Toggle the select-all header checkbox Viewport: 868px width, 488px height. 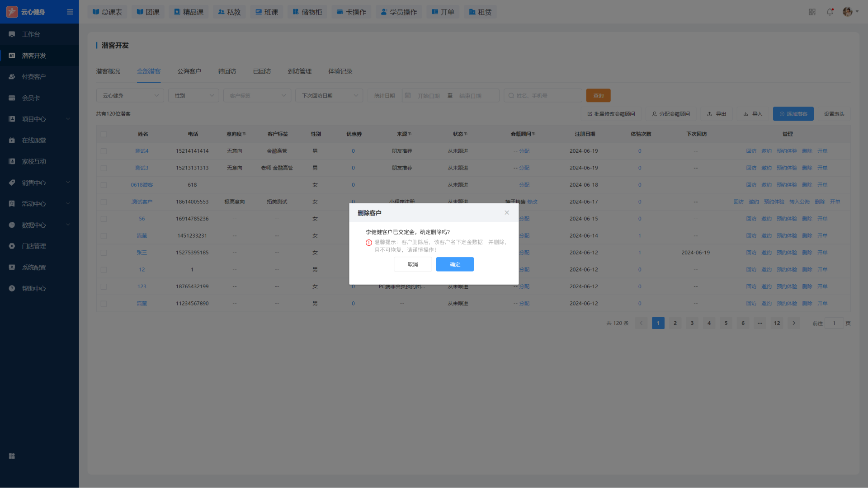pyautogui.click(x=104, y=134)
